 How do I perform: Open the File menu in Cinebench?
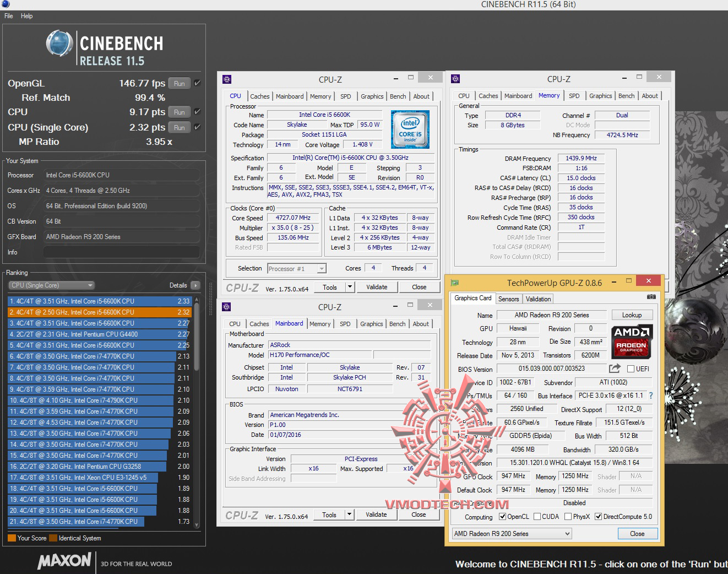[x=9, y=16]
